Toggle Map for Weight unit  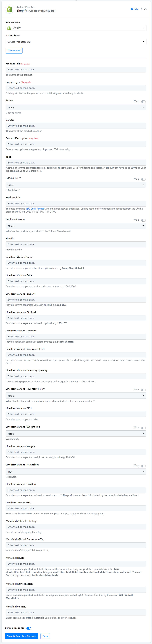coord(143,428)
